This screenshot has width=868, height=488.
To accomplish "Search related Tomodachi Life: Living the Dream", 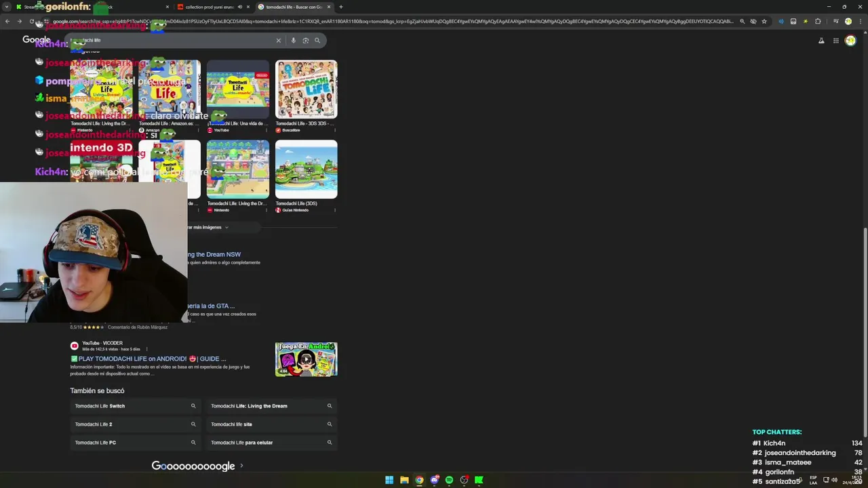I will [271, 406].
